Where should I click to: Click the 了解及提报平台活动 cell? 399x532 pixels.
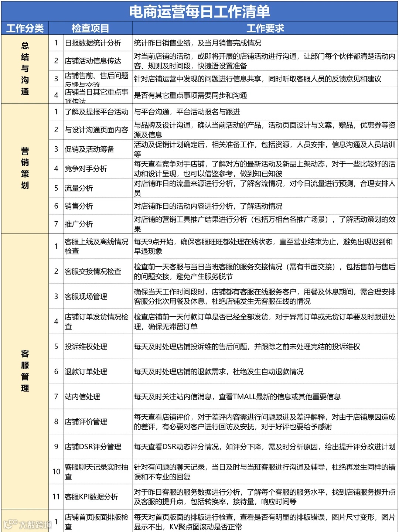click(98, 112)
